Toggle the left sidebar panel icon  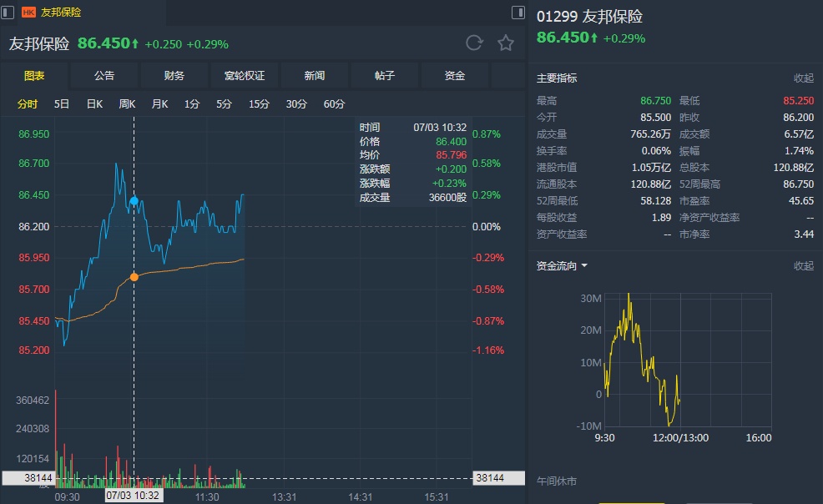(x=8, y=13)
